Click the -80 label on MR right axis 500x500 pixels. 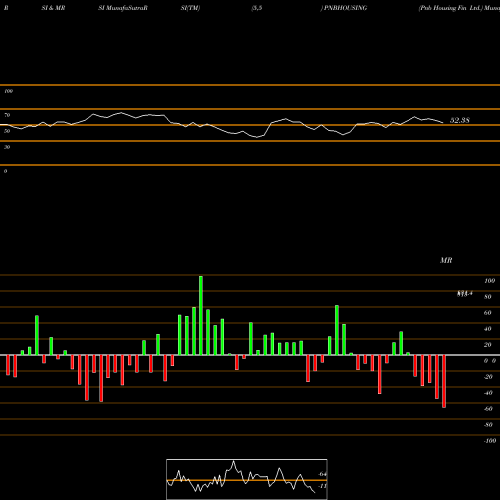coord(488,425)
